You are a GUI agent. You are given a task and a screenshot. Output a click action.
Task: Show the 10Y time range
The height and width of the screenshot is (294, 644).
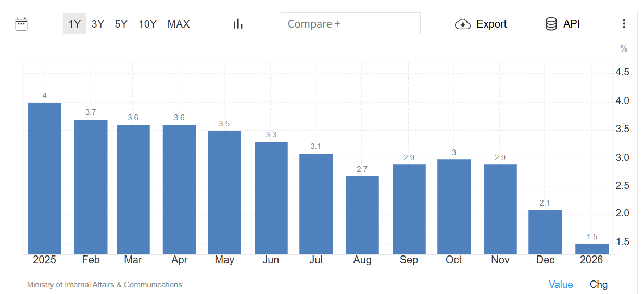tap(147, 24)
